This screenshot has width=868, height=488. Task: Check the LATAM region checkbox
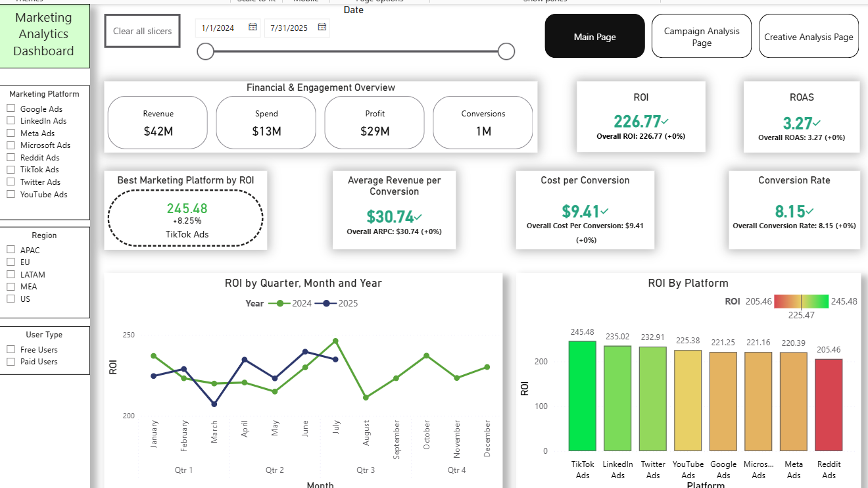[x=11, y=274]
